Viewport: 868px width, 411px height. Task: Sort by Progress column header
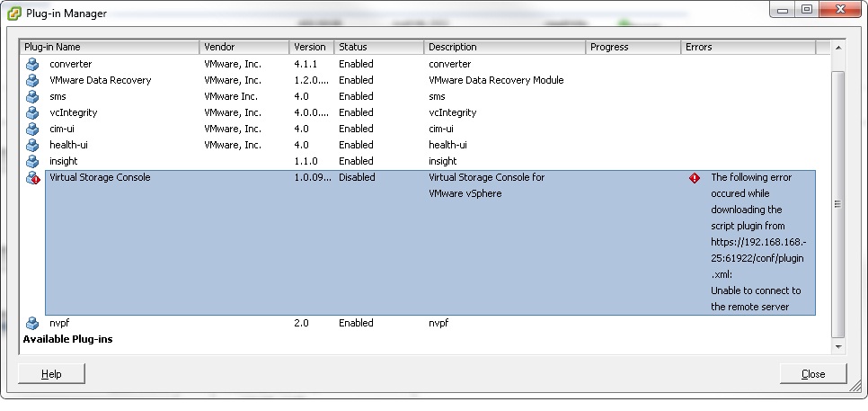tap(633, 47)
